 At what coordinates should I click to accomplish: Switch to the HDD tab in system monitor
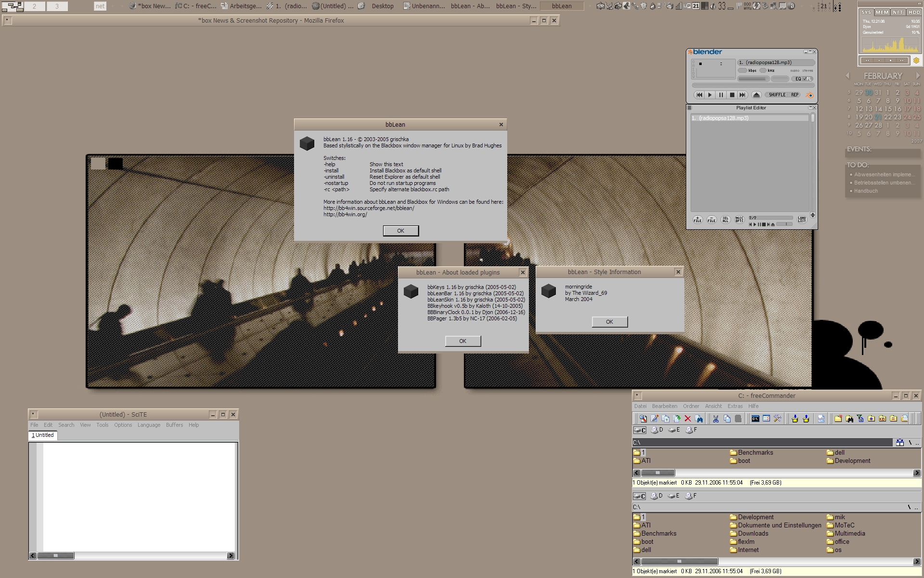click(x=914, y=13)
